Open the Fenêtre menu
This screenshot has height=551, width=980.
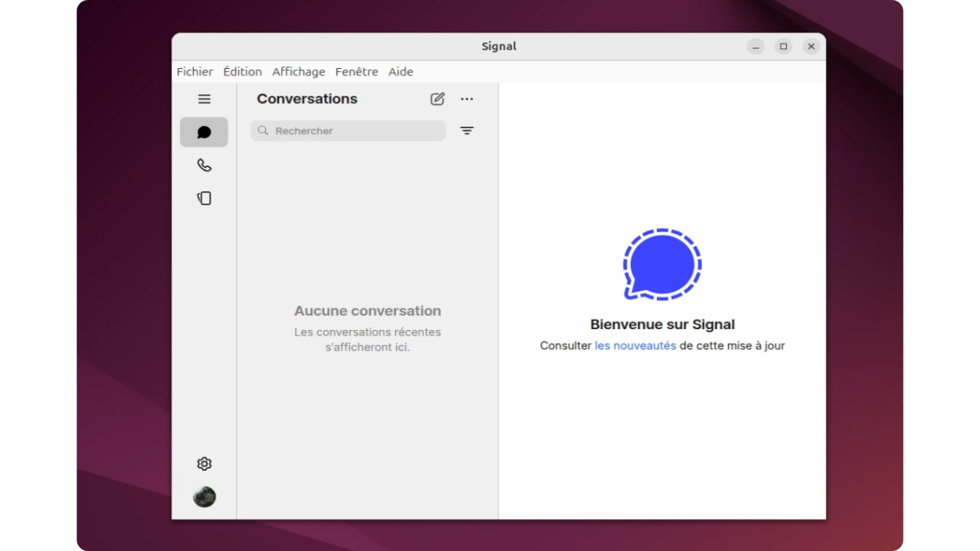tap(356, 72)
